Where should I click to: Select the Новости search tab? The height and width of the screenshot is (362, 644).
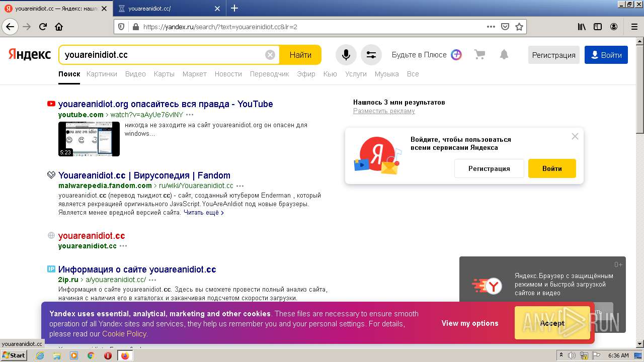click(x=228, y=74)
